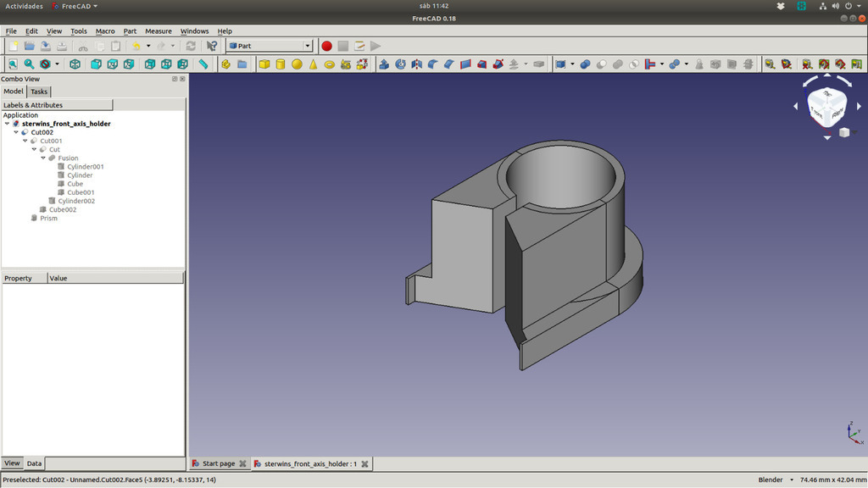Screen dimensions: 868x488
Task: Switch to the rear view
Action: 149,64
